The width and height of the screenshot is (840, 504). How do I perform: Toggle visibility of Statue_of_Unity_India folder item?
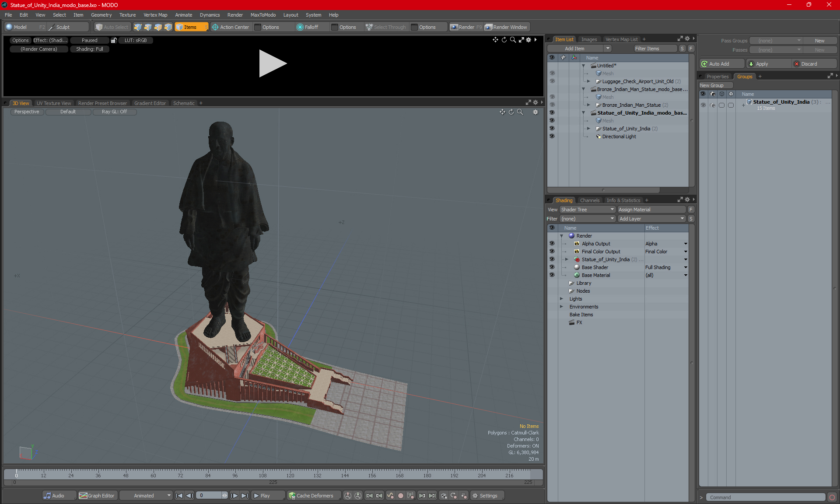[552, 129]
